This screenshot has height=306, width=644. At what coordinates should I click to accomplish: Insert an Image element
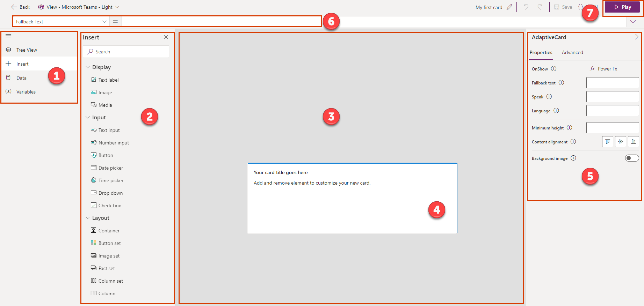pyautogui.click(x=102, y=92)
